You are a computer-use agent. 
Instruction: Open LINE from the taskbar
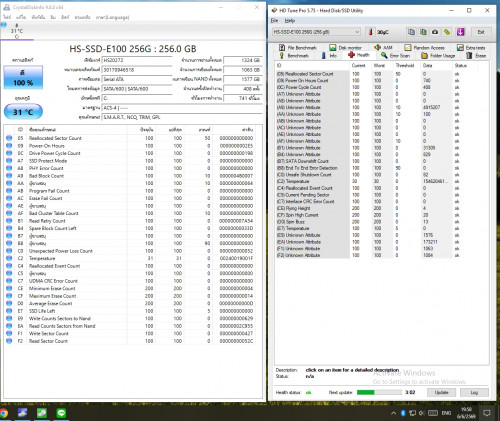click(x=61, y=413)
